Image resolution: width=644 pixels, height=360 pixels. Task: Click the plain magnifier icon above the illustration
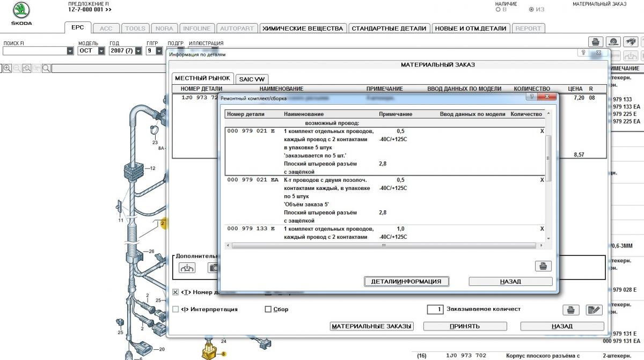[46, 68]
